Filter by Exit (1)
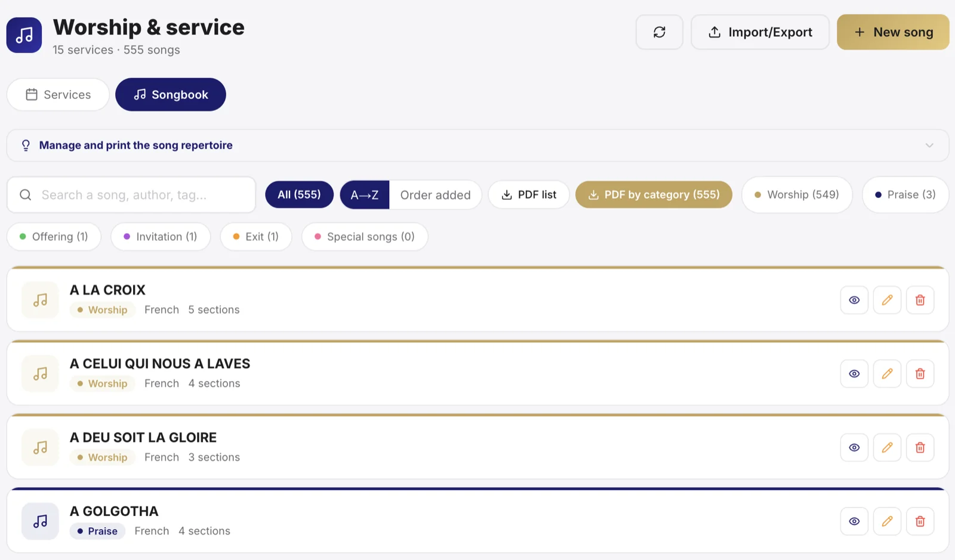955x560 pixels. click(x=256, y=237)
